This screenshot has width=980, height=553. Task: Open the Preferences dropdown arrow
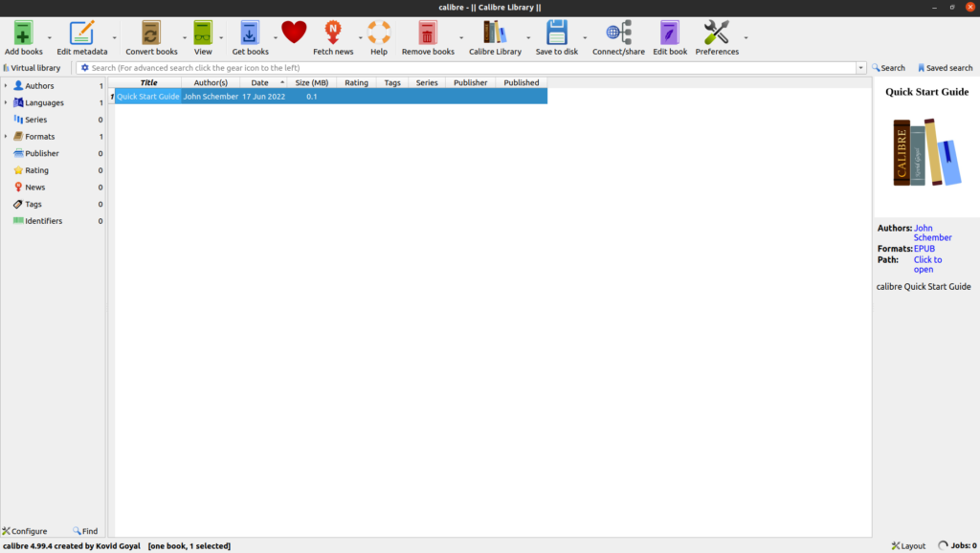tap(746, 37)
